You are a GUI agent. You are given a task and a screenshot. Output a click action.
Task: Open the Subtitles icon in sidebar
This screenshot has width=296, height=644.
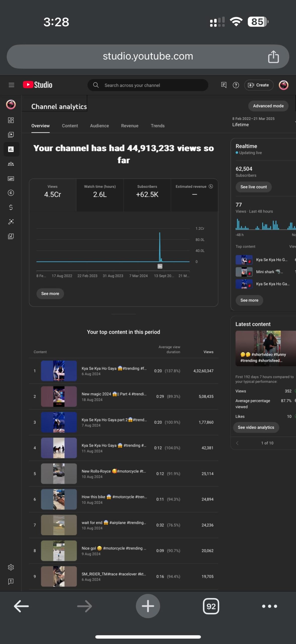(x=11, y=179)
